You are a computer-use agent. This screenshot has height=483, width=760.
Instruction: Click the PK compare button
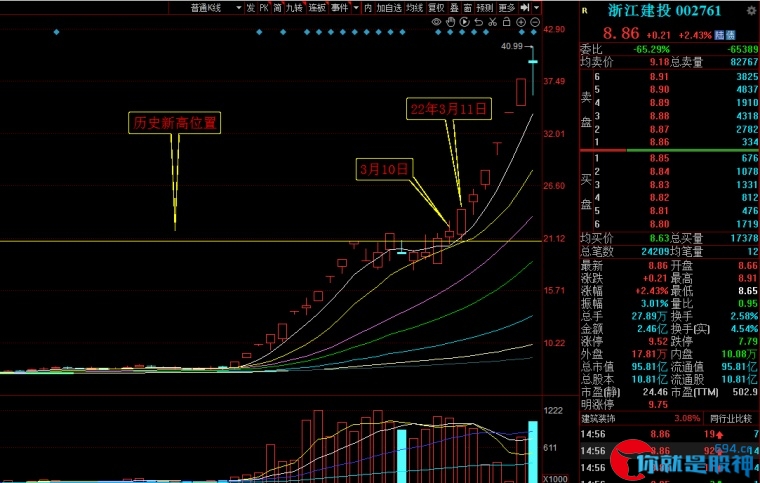264,8
